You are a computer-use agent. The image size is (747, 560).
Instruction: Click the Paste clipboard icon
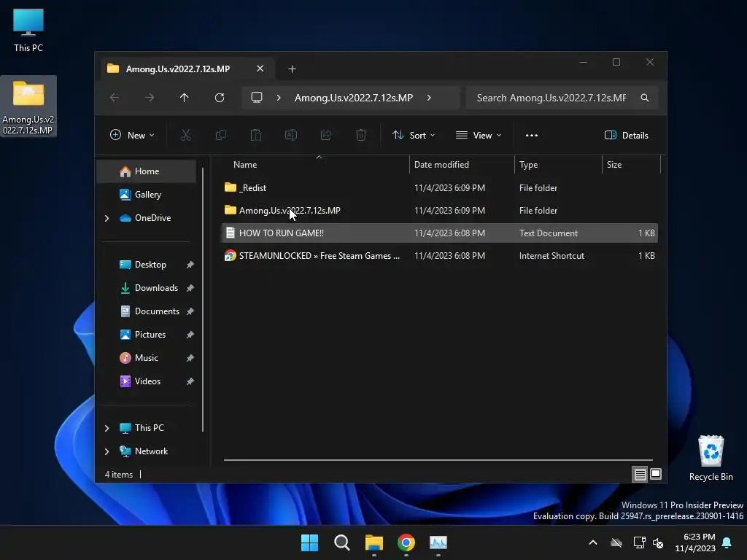[256, 135]
